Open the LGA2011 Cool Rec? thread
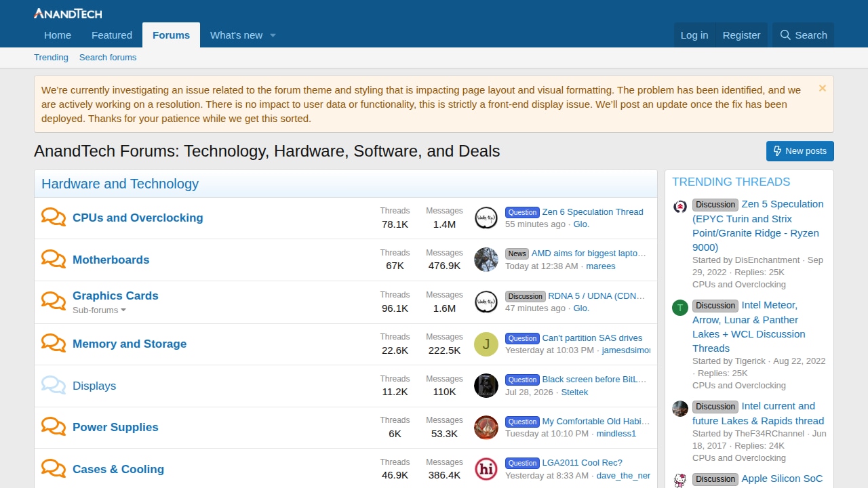The height and width of the screenshot is (488, 868). pyautogui.click(x=583, y=463)
